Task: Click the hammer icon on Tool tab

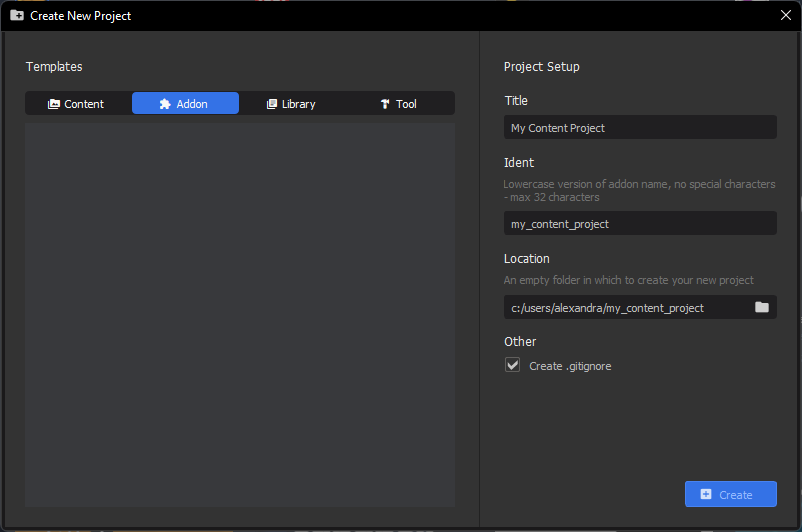Action: (385, 104)
